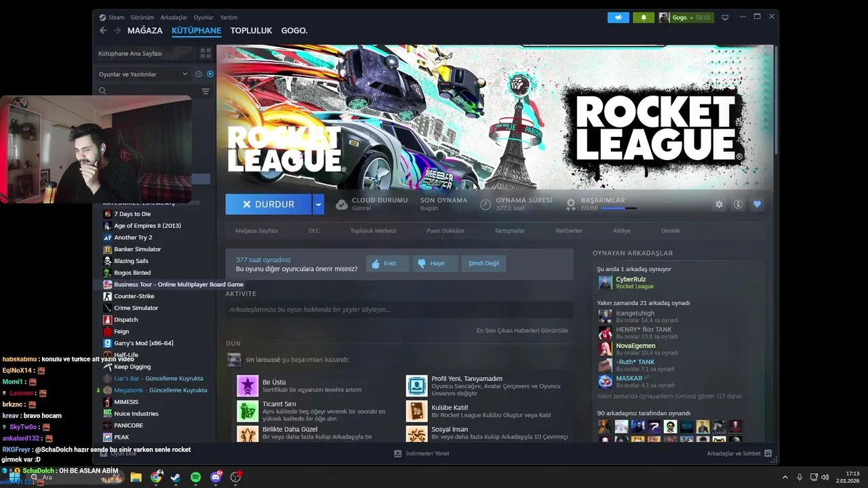This screenshot has height=488, width=868.
Task: Open the Puan Dükkânı game tab
Action: [445, 230]
